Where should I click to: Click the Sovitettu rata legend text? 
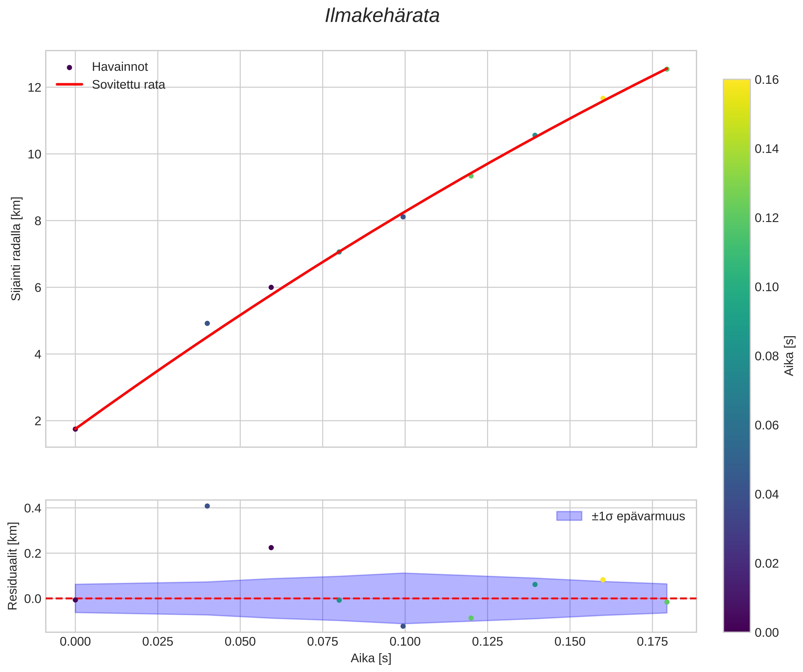click(128, 85)
